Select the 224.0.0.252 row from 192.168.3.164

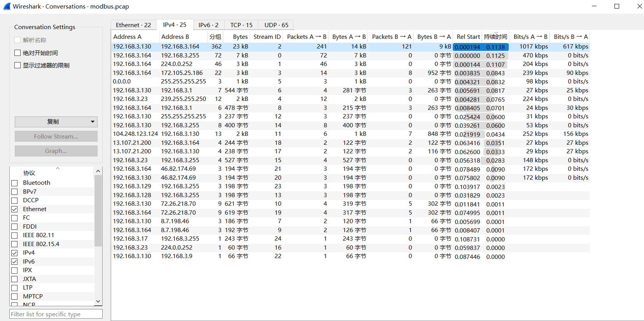[351, 64]
